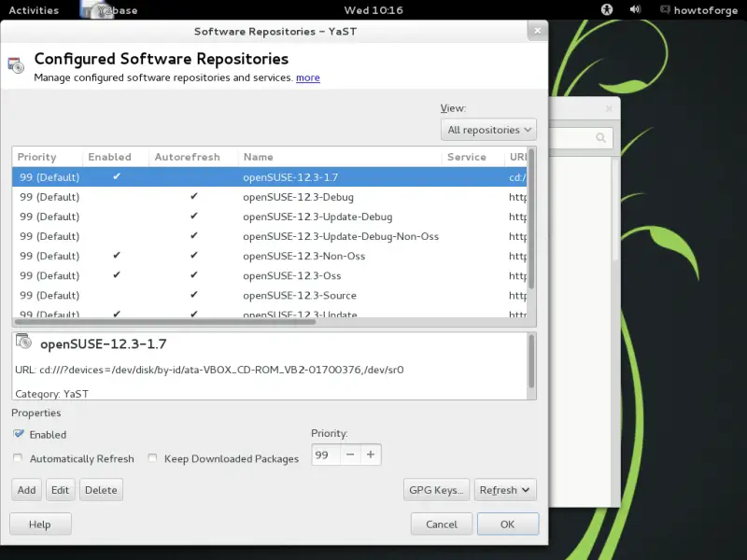The image size is (747, 560).
Task: Click the repository list vertical scrollbar
Action: pyautogui.click(x=531, y=219)
